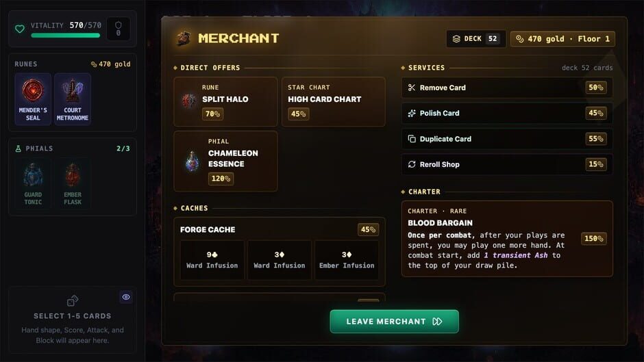This screenshot has width=644, height=362.
Task: Select the 9 of clubs Ward Infusion
Action: click(x=212, y=260)
